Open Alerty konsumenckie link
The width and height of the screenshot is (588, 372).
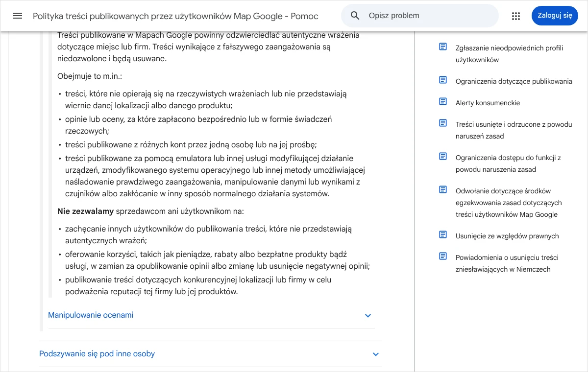pos(488,103)
